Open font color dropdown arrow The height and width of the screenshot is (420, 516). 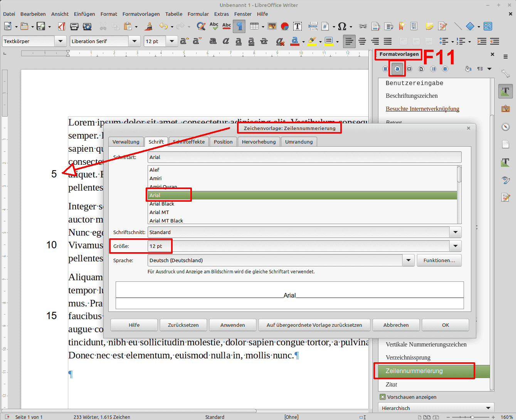coord(303,42)
